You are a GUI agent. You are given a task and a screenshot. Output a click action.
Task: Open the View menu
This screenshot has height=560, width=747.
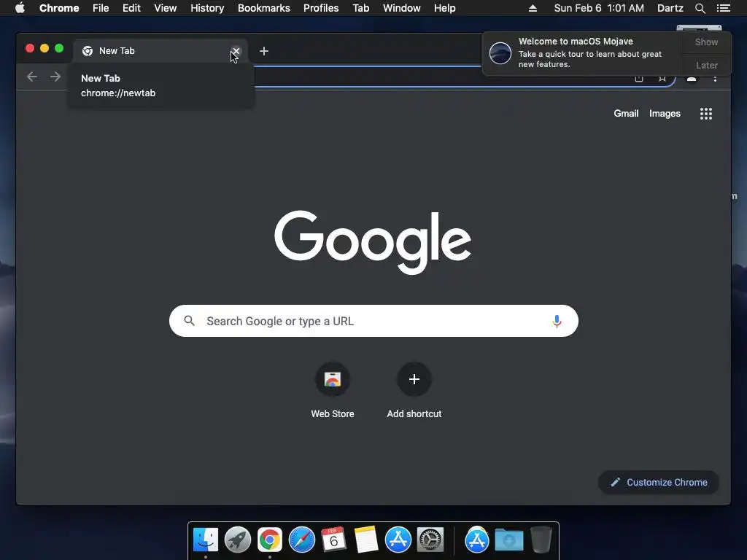[166, 8]
